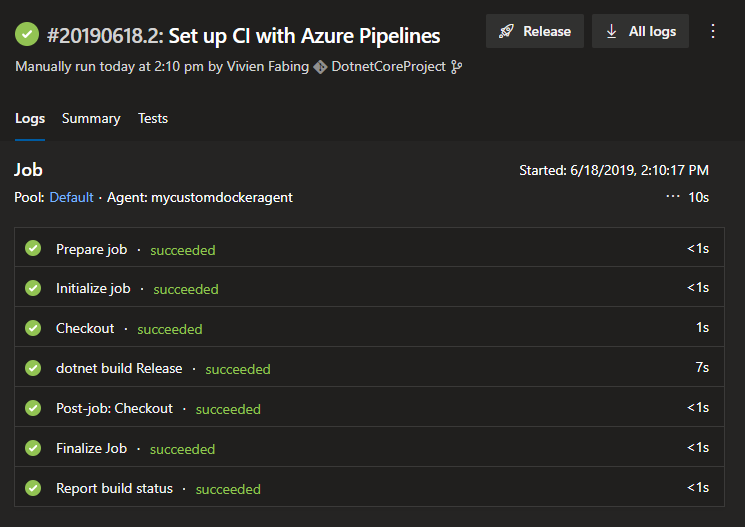The image size is (745, 527).
Task: Open the dotnet build Release log step
Action: click(369, 367)
